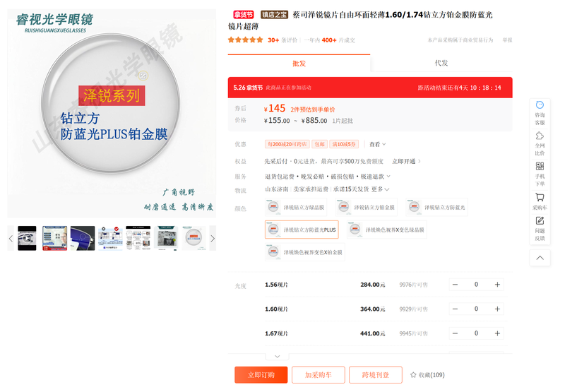Open 立即开通 credit link
The width and height of the screenshot is (565, 392).
pos(406,161)
